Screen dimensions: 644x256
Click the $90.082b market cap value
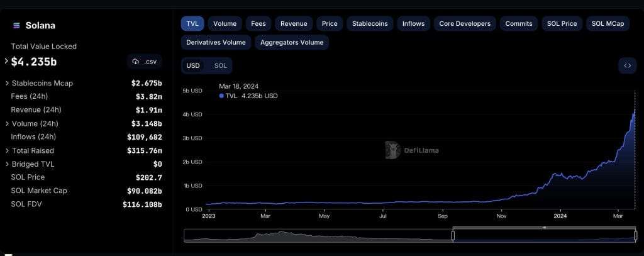click(145, 191)
